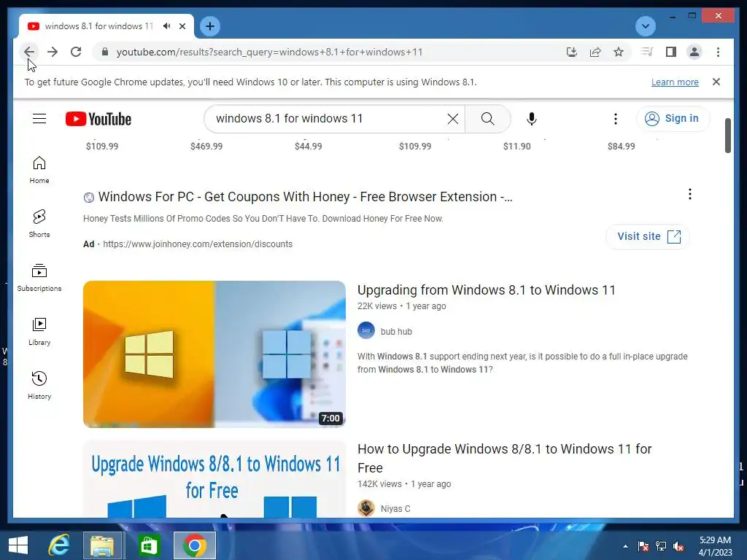Open a new tab with the plus button
Screen dimensions: 747x560
coord(210,26)
